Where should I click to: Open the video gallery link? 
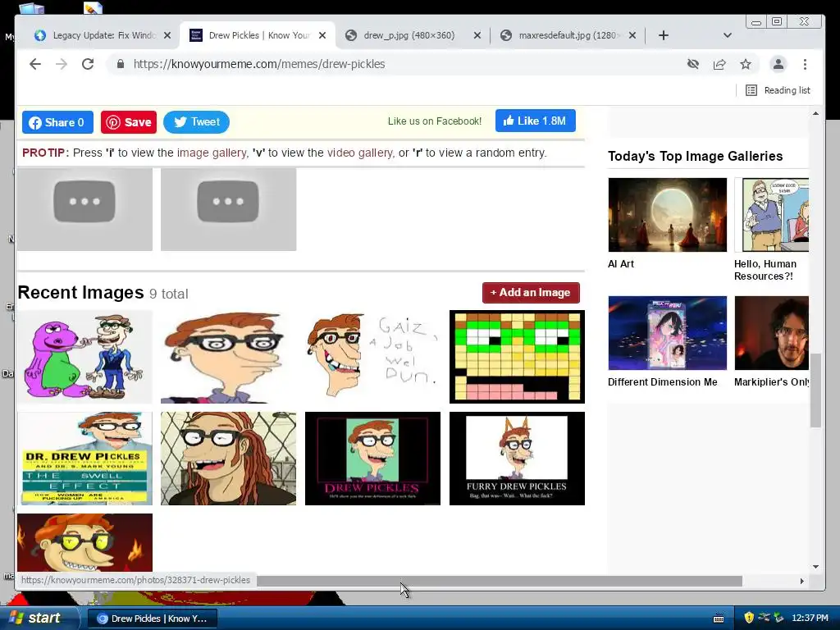point(360,153)
